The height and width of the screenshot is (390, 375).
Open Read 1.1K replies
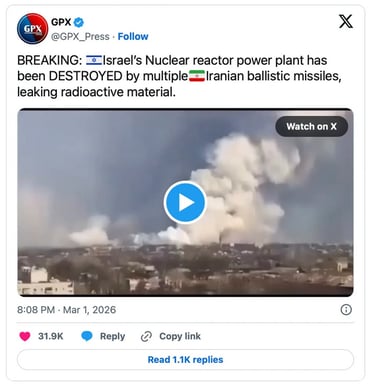(x=185, y=360)
